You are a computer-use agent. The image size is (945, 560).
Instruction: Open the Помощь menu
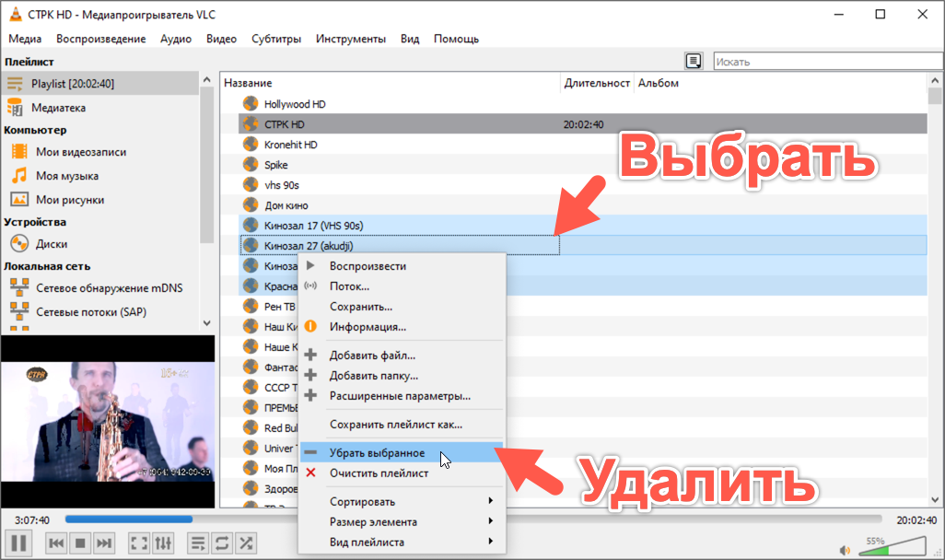tap(456, 39)
